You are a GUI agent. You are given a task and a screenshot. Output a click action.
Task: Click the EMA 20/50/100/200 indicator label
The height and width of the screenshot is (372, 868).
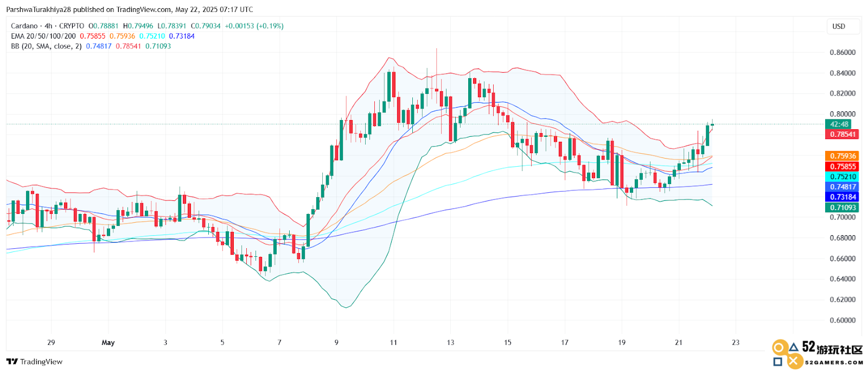pyautogui.click(x=43, y=36)
